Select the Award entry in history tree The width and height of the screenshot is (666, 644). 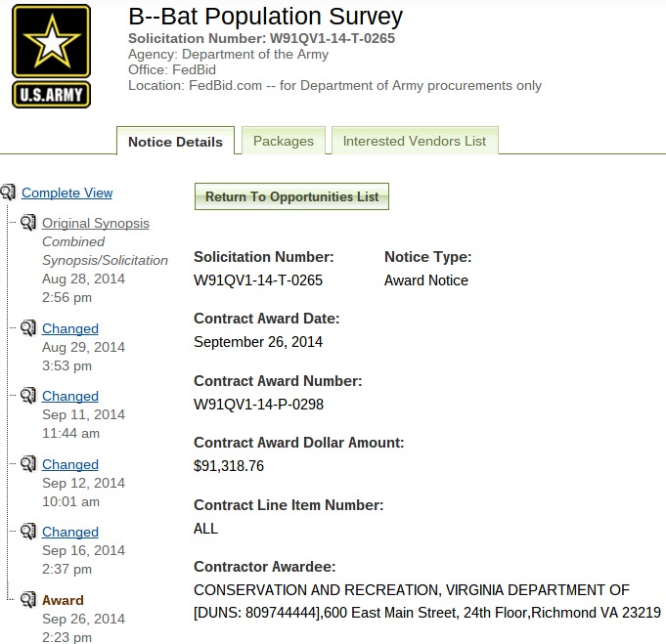click(63, 600)
